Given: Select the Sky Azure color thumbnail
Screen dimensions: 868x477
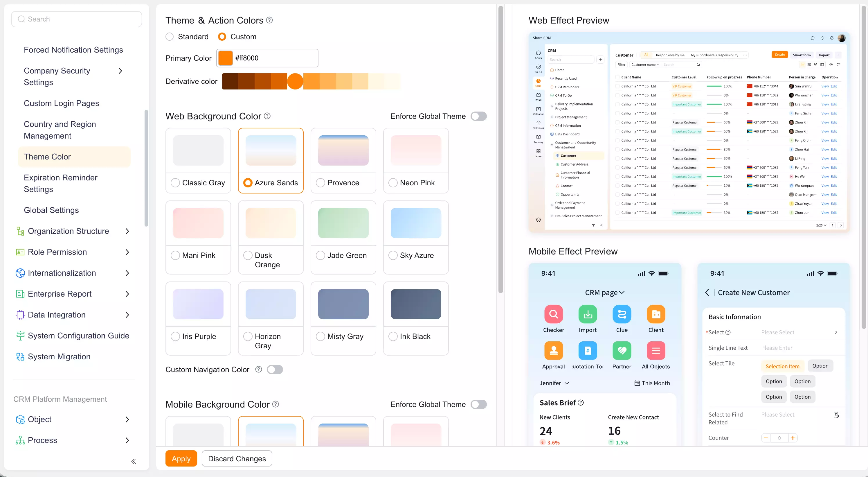Looking at the screenshot, I should pyautogui.click(x=415, y=223).
